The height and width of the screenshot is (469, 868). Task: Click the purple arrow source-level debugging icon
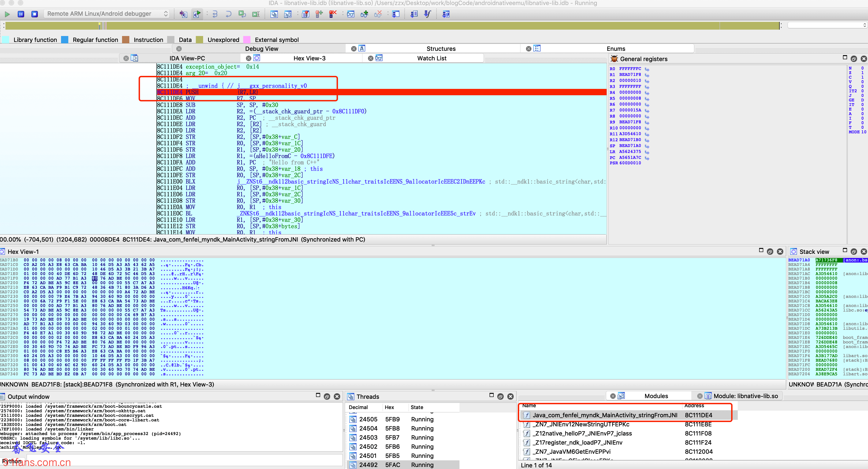click(x=183, y=14)
